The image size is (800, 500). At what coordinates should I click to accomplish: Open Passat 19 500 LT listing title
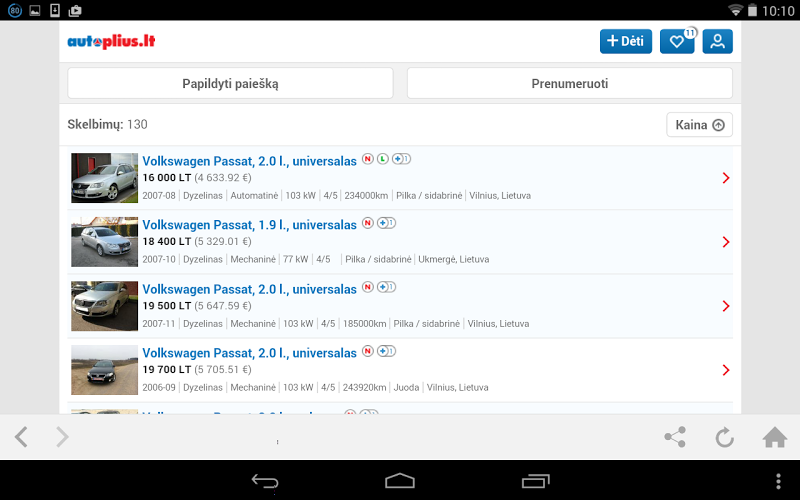click(x=249, y=289)
